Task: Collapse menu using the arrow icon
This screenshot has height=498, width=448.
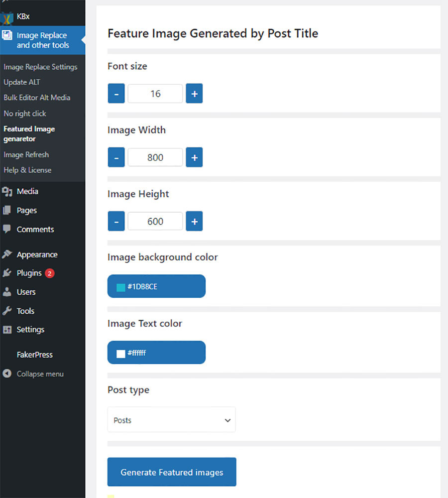Action: tap(6, 373)
